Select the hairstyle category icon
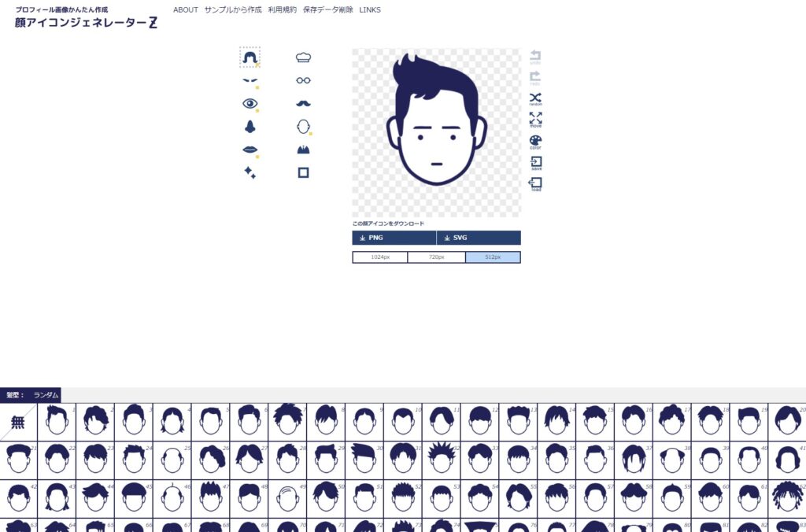806x532 pixels. [x=250, y=57]
